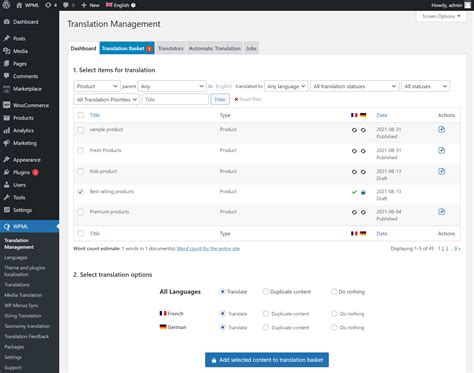Open Plugins in the sidebar
Screen dimensions: 474x373
[21, 172]
